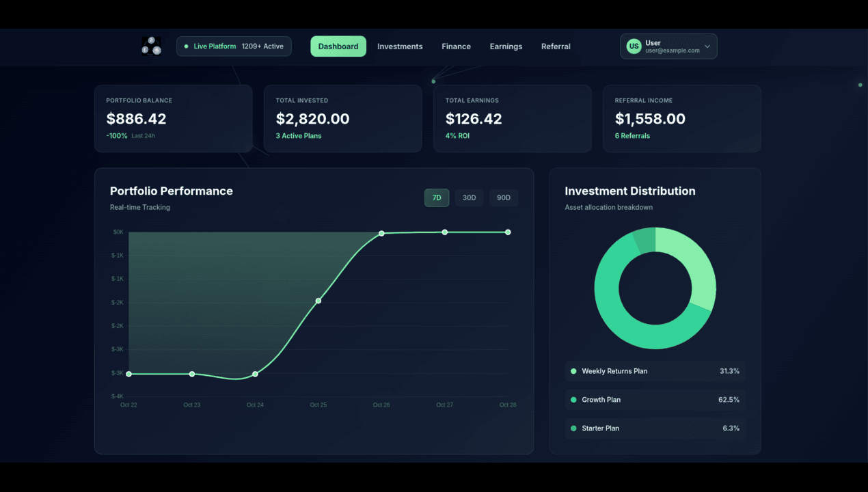Click the green US avatar circle
The image size is (868, 492).
(634, 46)
